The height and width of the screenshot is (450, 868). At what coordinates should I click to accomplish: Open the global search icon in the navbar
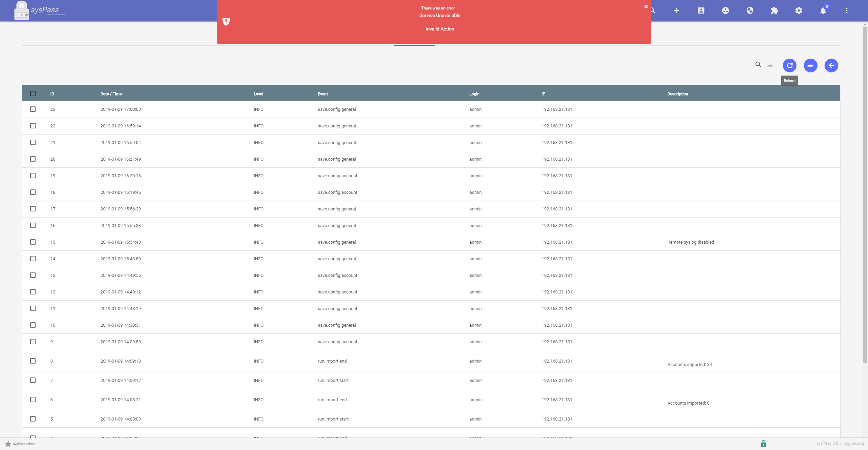coord(653,11)
